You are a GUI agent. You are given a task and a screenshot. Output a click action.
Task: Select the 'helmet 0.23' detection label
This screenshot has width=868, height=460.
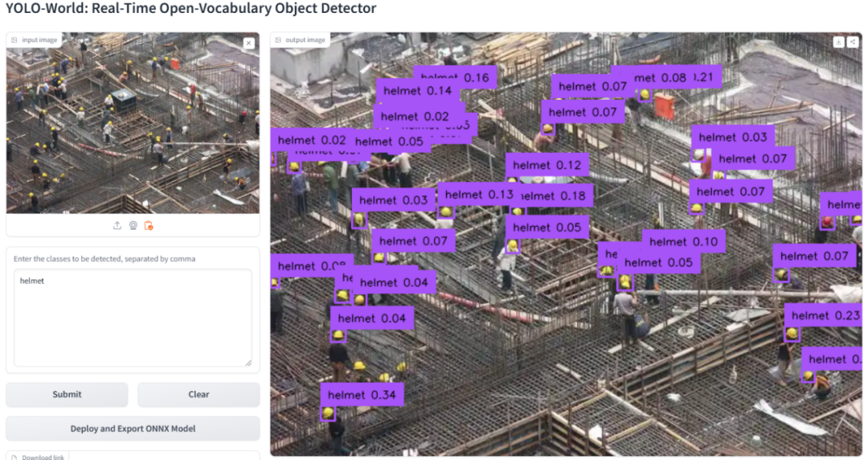click(x=823, y=315)
